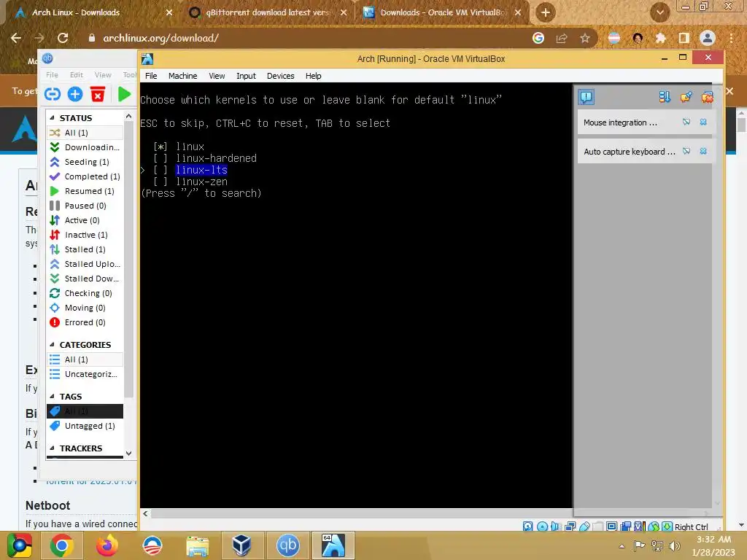Viewport: 747px width, 560px height.
Task: Select Untagged (1) tag filter
Action: (85, 426)
